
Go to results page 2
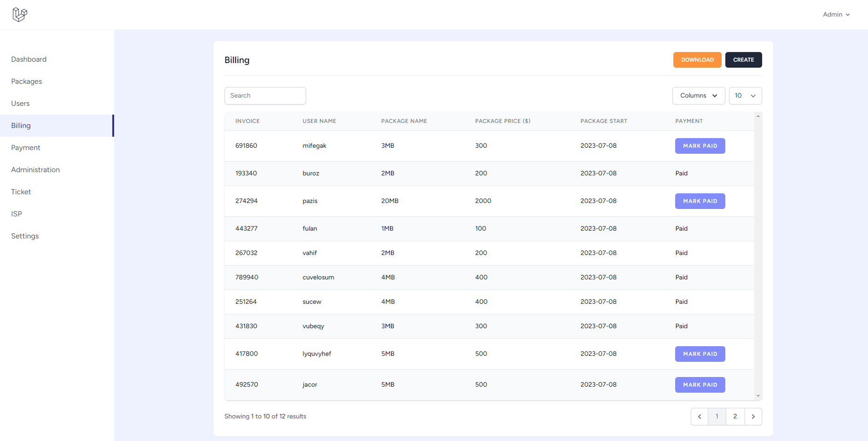(x=735, y=416)
